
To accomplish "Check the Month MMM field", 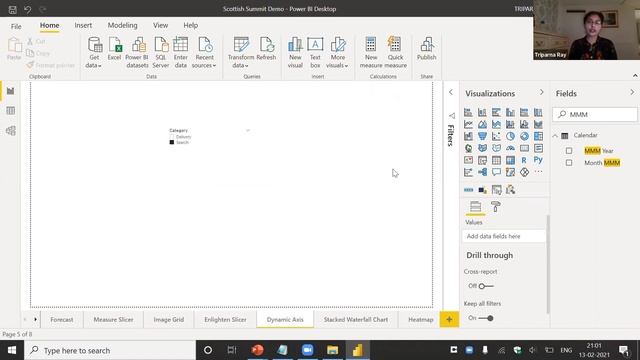I will click(x=569, y=163).
